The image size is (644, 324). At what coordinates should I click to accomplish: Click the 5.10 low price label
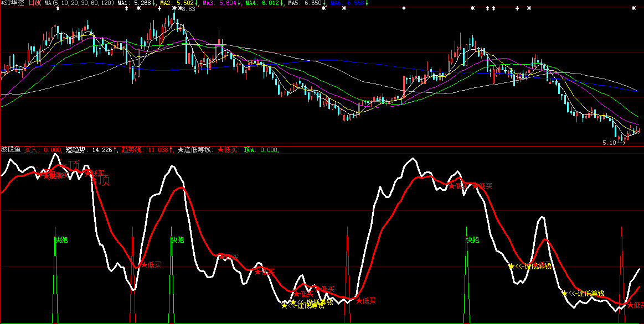[x=610, y=143]
